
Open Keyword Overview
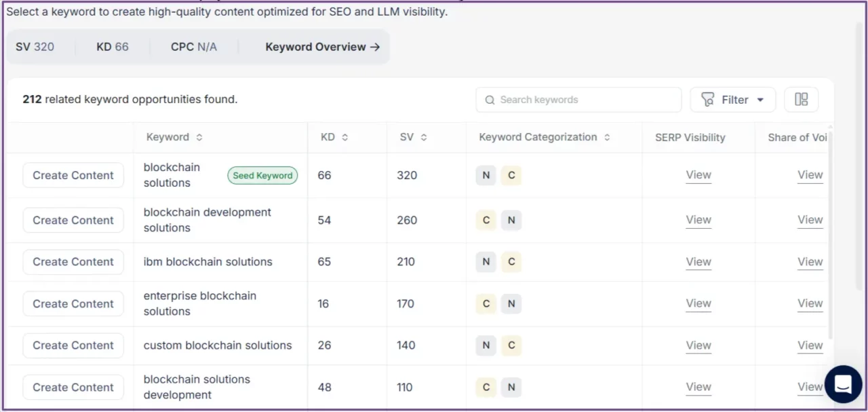click(x=323, y=47)
